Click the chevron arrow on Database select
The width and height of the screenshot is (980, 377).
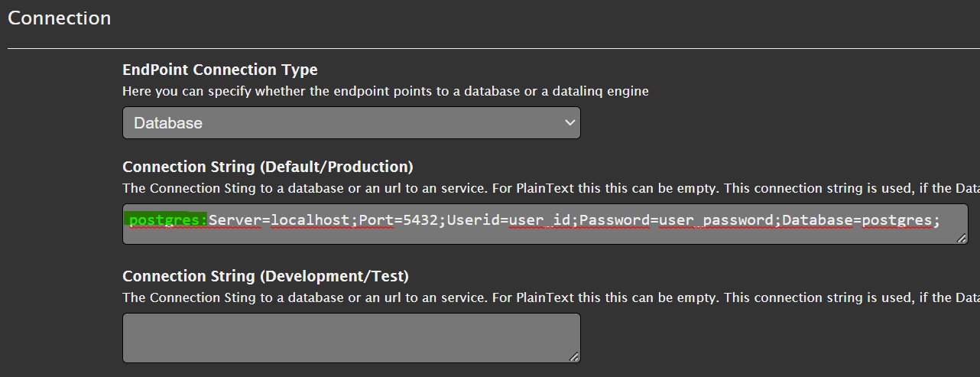click(570, 122)
